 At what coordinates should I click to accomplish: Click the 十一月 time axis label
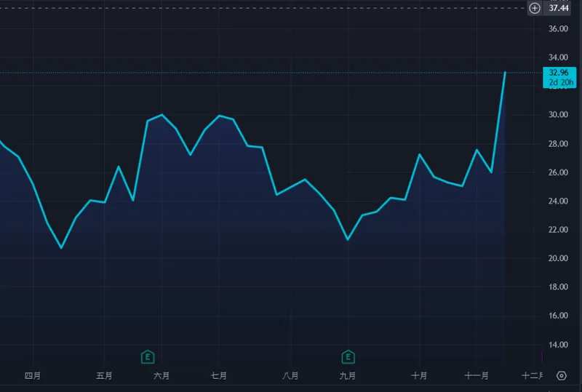pos(475,376)
